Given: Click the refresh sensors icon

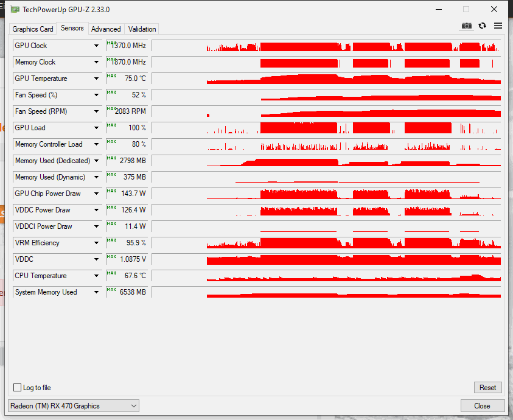Looking at the screenshot, I should coord(482,26).
